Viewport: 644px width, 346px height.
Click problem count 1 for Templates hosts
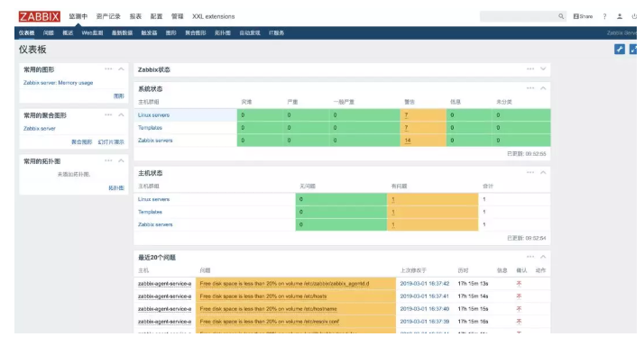(393, 213)
